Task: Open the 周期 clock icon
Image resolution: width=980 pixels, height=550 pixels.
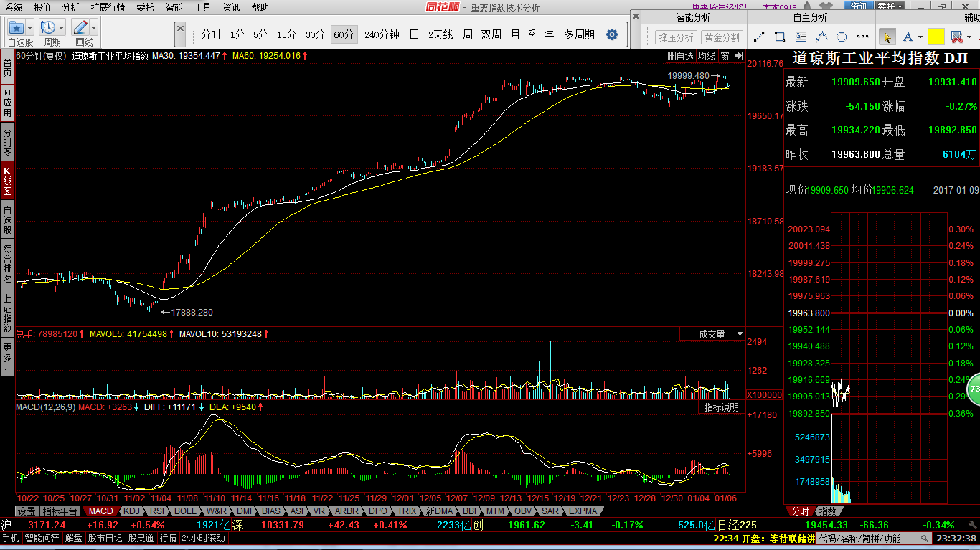Action: pos(48,27)
